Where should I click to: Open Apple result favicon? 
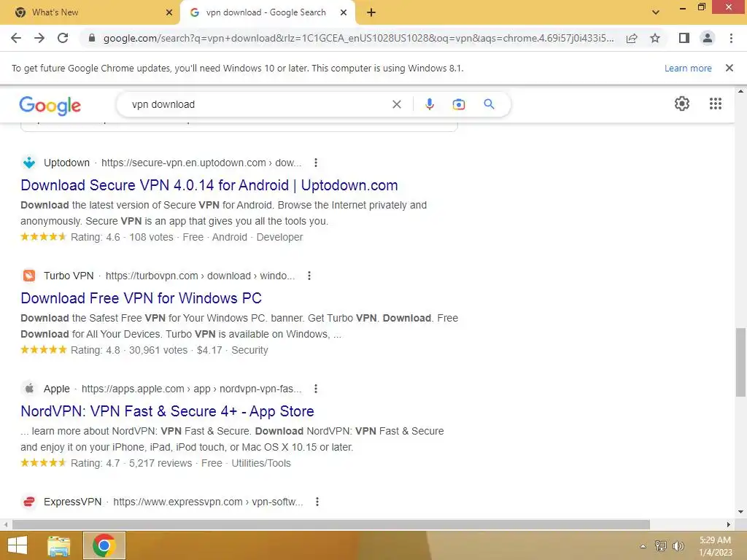coord(29,389)
